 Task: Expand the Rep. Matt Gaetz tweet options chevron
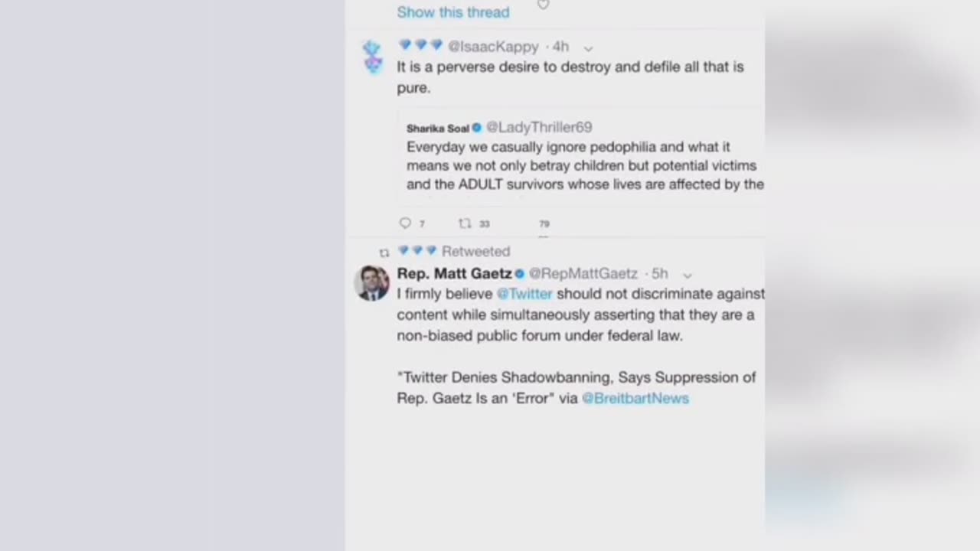click(x=687, y=275)
